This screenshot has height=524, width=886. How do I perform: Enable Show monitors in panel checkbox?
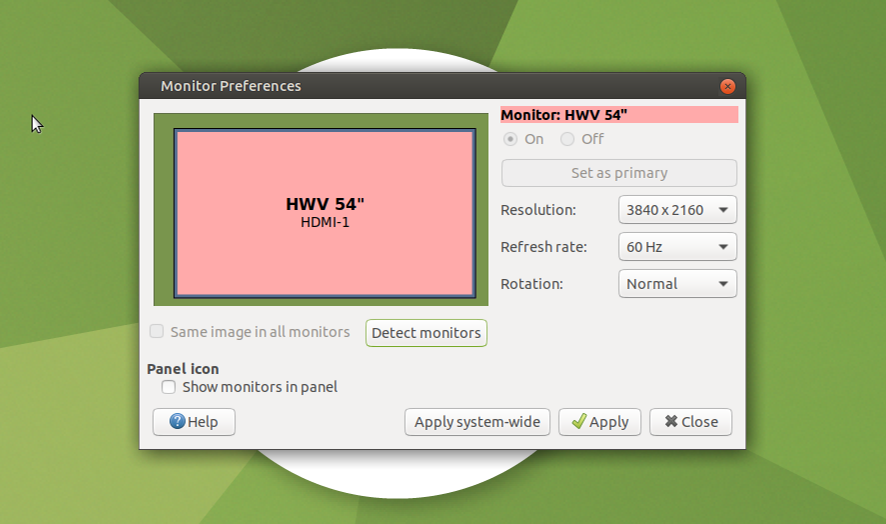tap(168, 387)
